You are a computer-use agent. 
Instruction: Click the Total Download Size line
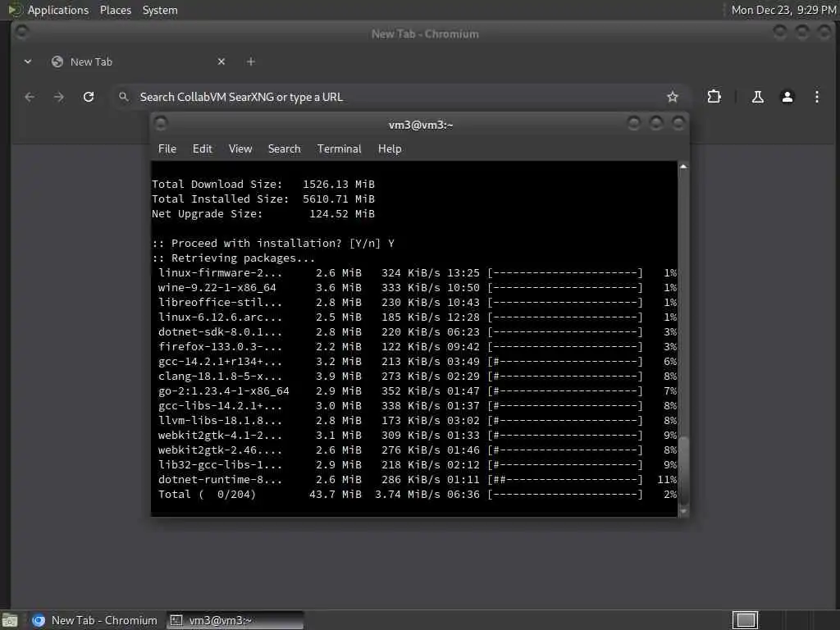click(x=263, y=185)
